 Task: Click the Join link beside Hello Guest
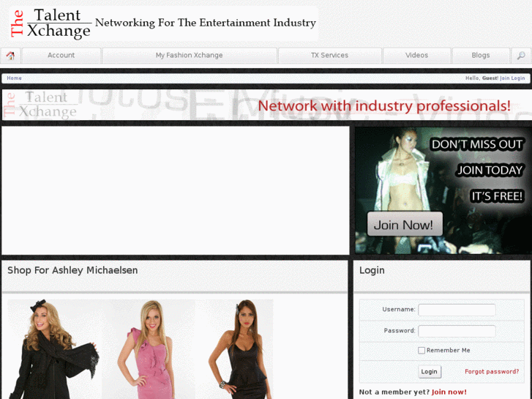click(x=504, y=78)
